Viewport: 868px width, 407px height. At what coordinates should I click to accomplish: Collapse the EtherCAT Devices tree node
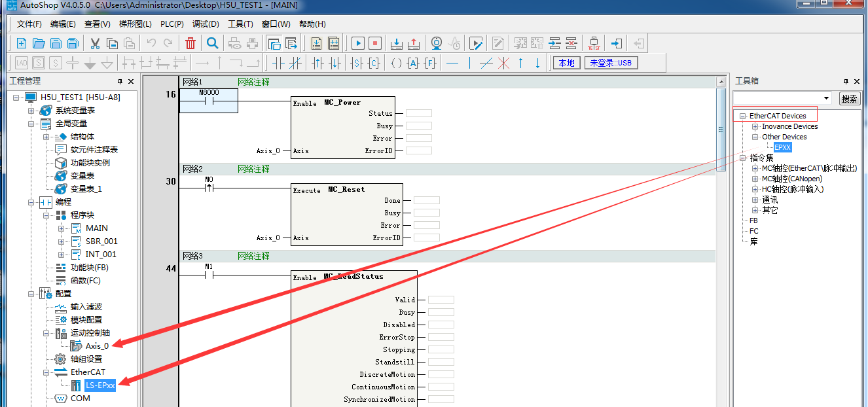click(x=743, y=116)
